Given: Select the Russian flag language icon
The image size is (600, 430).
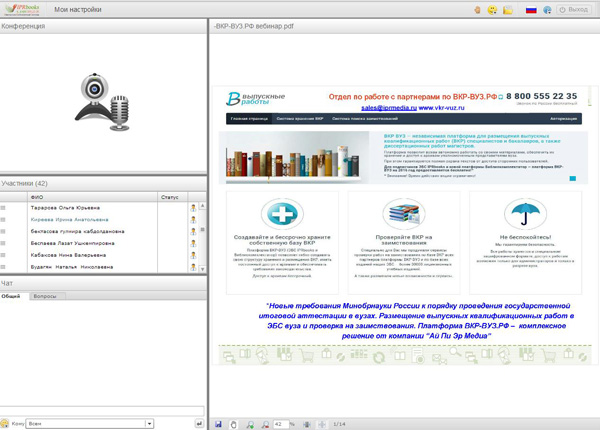Looking at the screenshot, I should pos(531,10).
